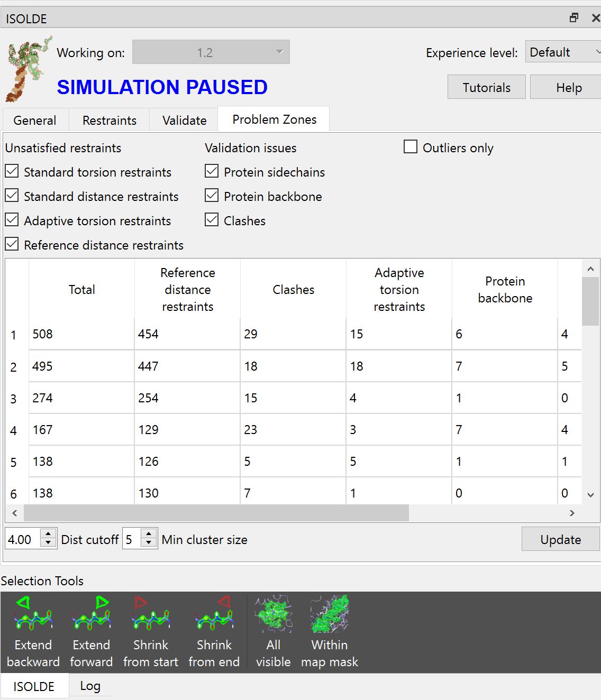Click the scroll-up arrow of the table

[x=590, y=269]
